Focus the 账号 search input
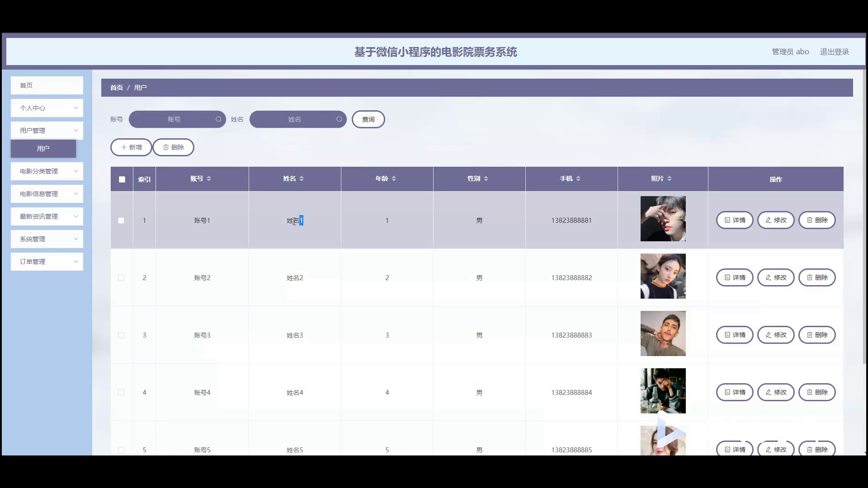The width and height of the screenshot is (868, 488). pyautogui.click(x=177, y=119)
